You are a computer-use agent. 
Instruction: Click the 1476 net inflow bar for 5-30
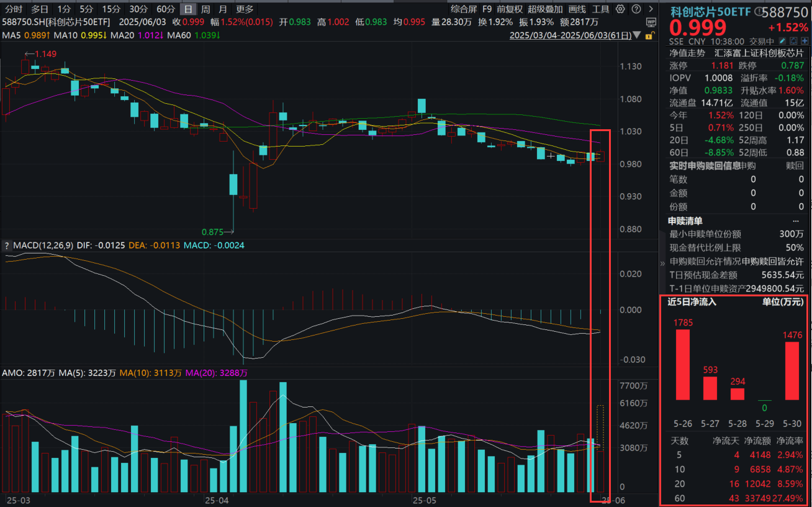click(793, 371)
